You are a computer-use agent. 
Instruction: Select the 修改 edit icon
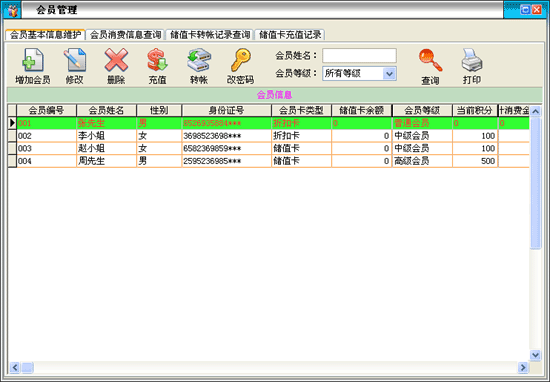(x=74, y=60)
